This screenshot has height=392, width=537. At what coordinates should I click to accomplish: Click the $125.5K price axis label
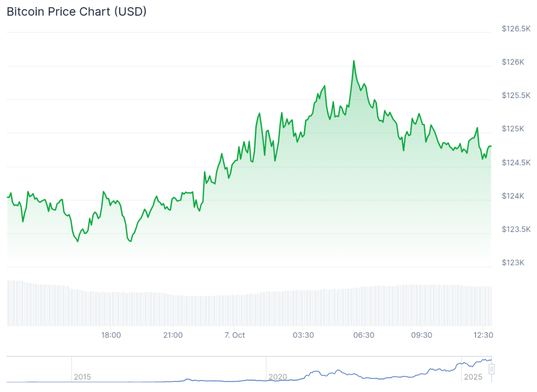pyautogui.click(x=515, y=95)
